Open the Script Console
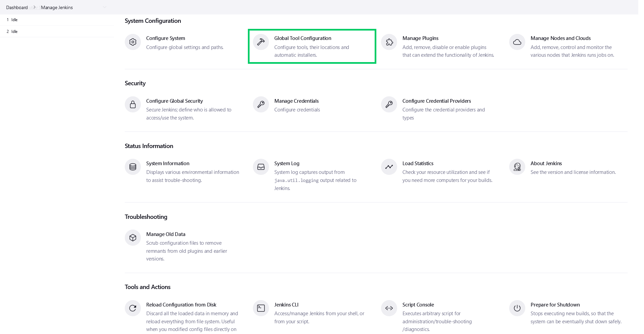Viewport: 644px width, 334px height. (418, 305)
